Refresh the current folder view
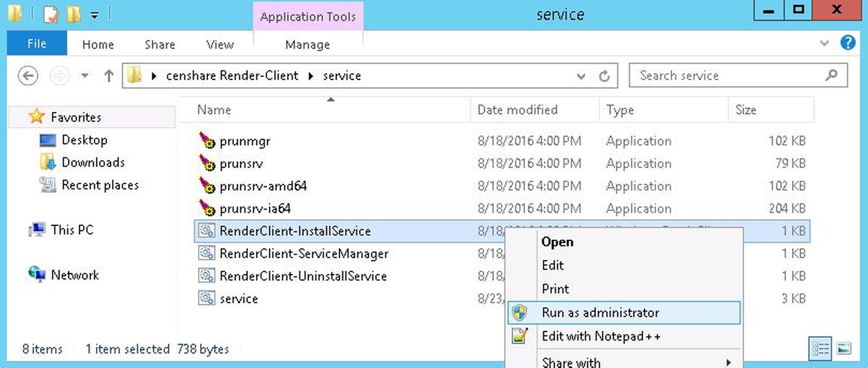868x368 pixels. click(x=604, y=76)
